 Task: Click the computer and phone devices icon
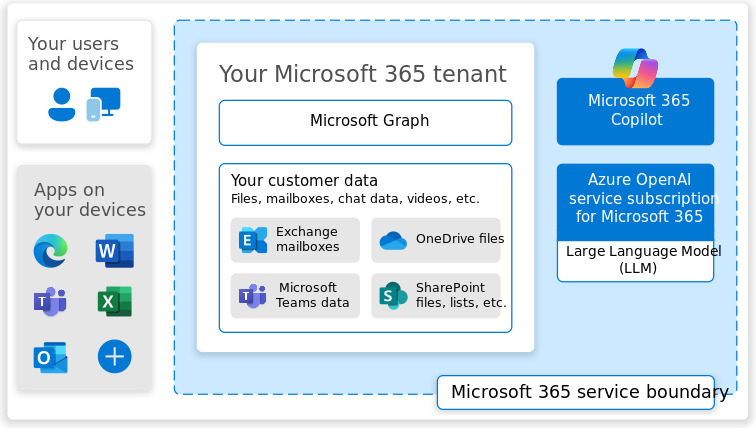tap(103, 104)
